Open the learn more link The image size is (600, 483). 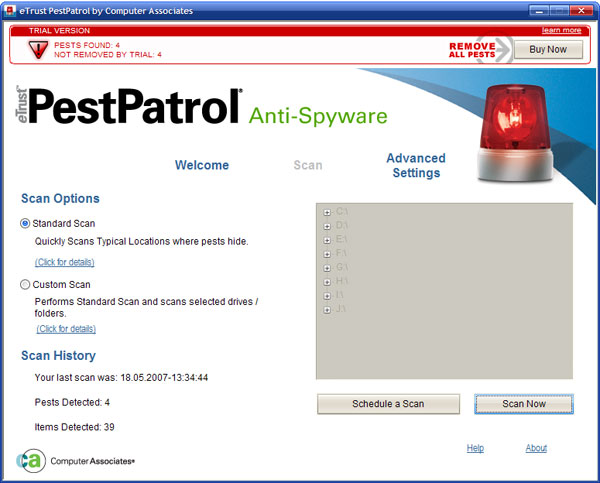(561, 30)
